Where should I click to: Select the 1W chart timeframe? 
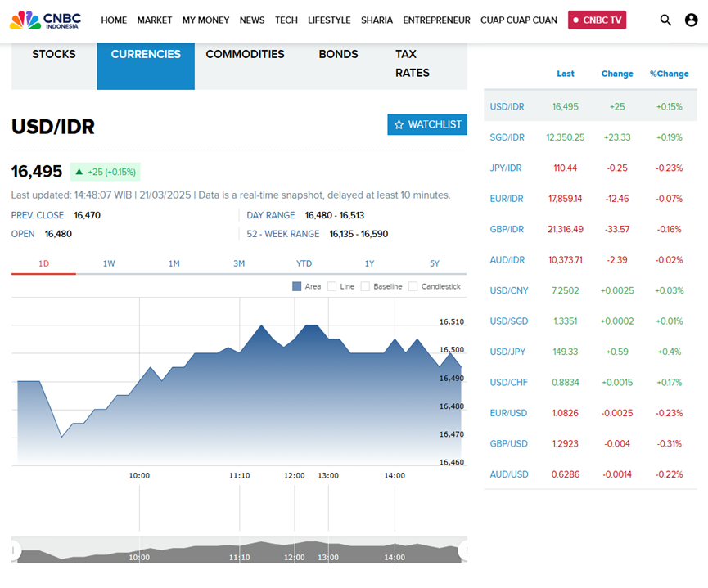[x=109, y=263]
